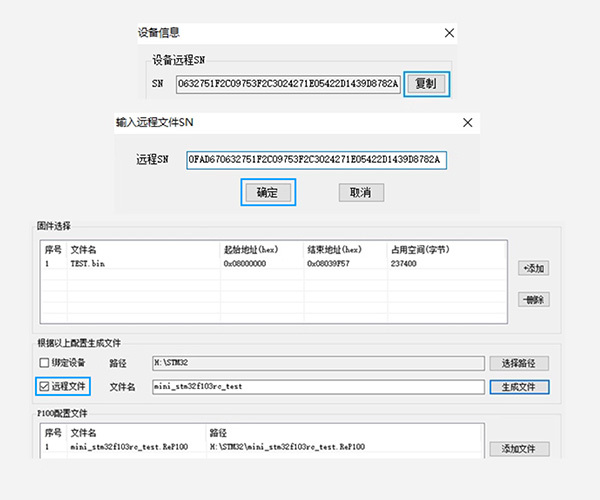Close the 设备信息 dialog
The image size is (600, 500).
[x=449, y=33]
